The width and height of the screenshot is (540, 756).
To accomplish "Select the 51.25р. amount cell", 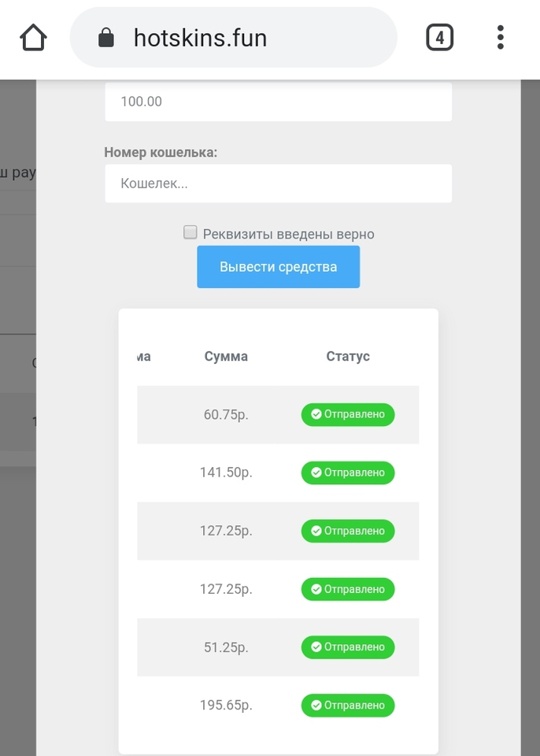I will tap(226, 647).
